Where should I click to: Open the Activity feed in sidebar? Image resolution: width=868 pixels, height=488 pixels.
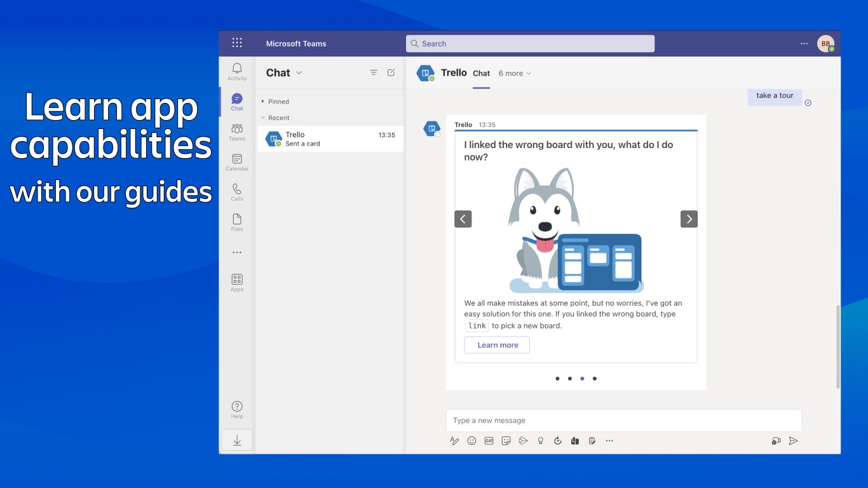(237, 72)
